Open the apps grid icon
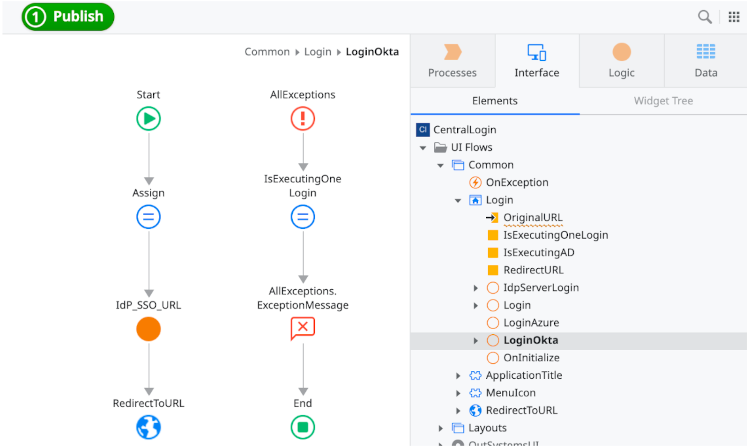Image resolution: width=750 pixels, height=447 pixels. [734, 17]
